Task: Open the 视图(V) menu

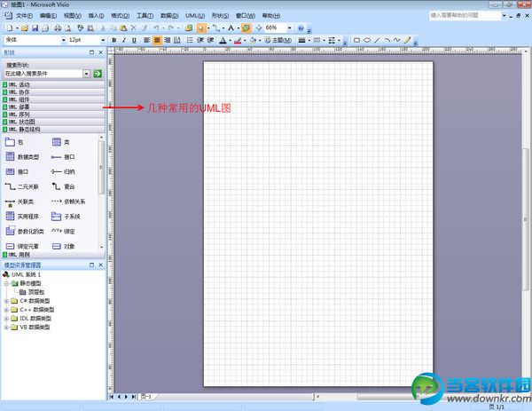Action: click(73, 16)
